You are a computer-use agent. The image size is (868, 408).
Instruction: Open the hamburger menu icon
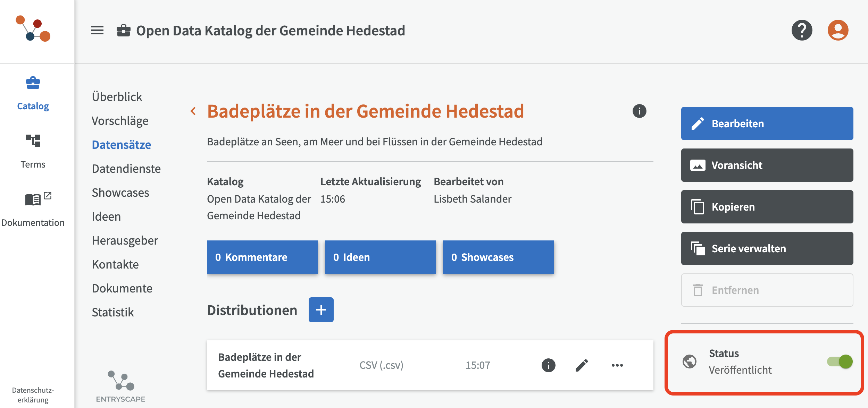97,31
